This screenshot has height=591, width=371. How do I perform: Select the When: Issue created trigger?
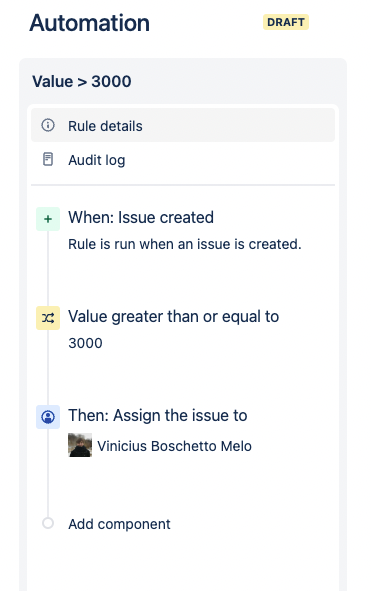click(141, 217)
